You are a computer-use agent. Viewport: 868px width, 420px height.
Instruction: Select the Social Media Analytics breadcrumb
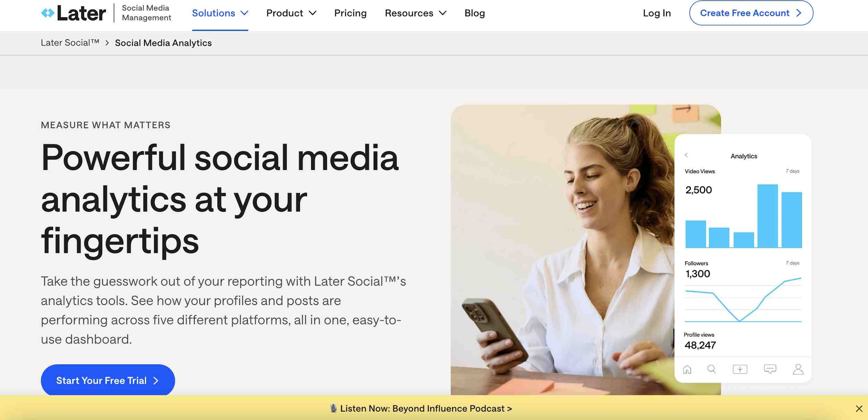(x=163, y=43)
